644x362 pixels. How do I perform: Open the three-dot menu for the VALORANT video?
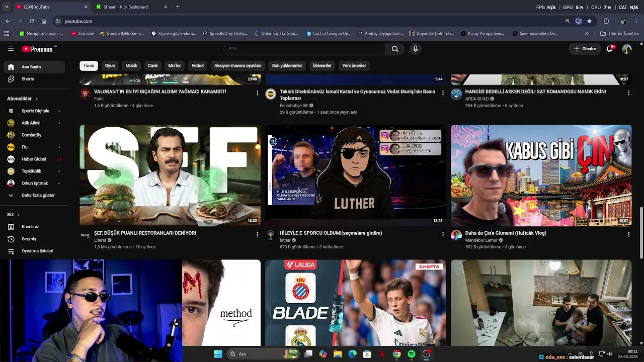tap(257, 93)
